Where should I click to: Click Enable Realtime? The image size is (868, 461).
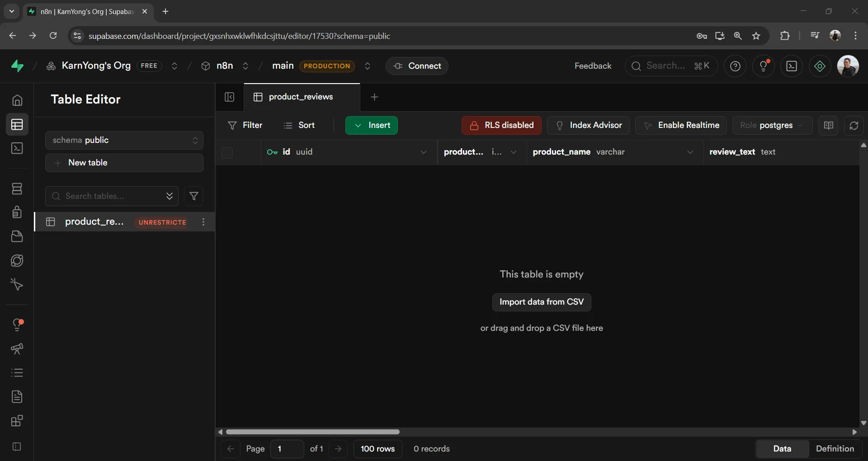[x=681, y=126]
